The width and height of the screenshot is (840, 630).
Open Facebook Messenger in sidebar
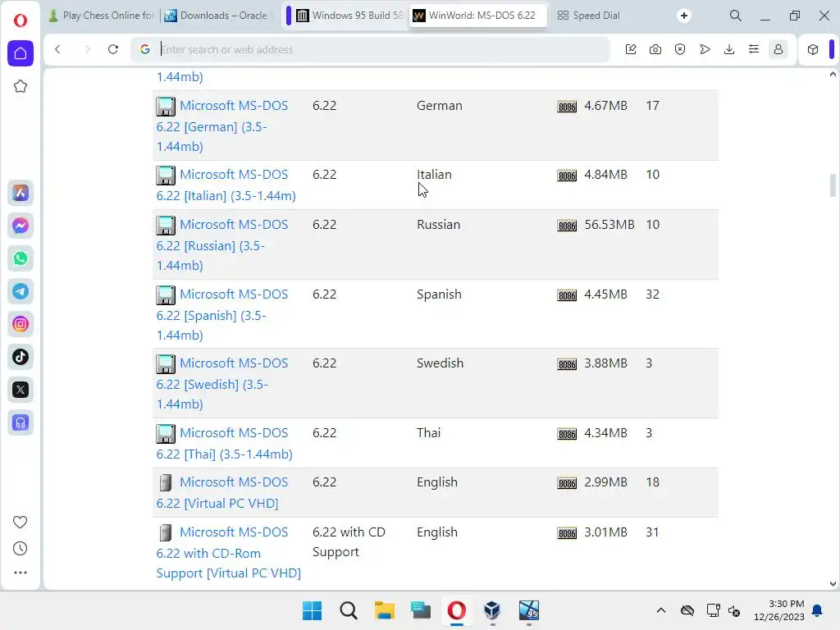pyautogui.click(x=21, y=226)
